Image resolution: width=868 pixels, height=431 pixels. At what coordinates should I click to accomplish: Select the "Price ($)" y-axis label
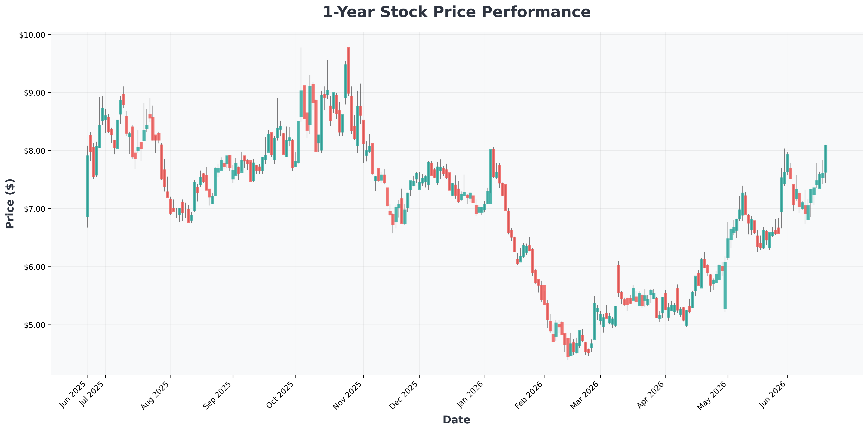[x=10, y=204]
